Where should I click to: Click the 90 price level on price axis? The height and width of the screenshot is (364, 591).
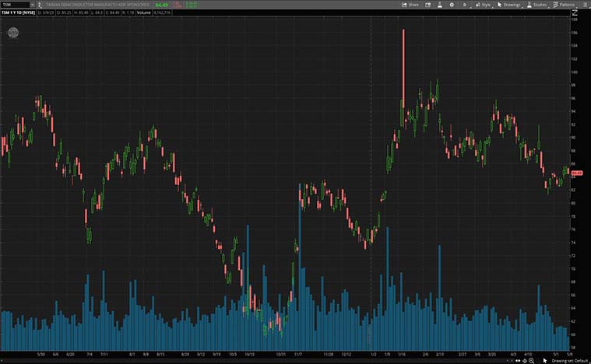click(x=573, y=138)
